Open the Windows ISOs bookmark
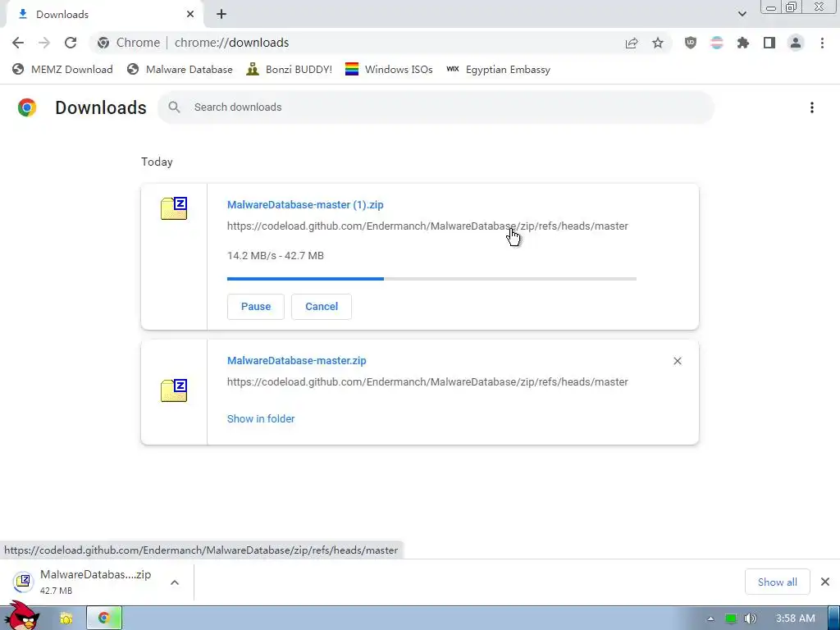 pos(389,70)
